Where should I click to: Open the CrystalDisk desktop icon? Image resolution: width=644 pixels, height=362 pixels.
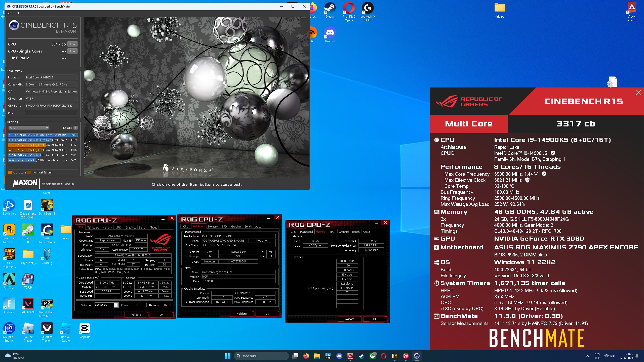pos(28,234)
